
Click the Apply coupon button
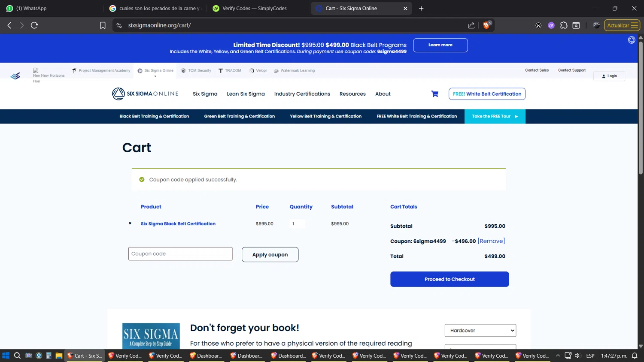270,254
